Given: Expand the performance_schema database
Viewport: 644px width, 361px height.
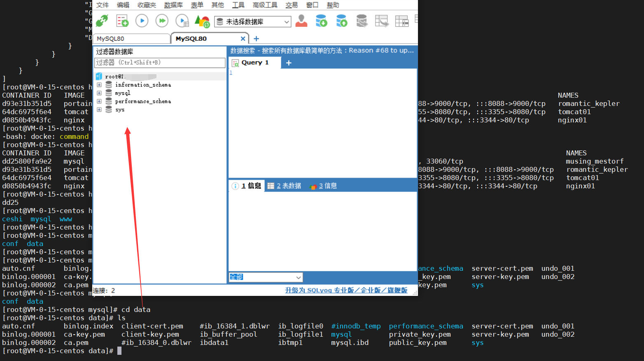Looking at the screenshot, I should coord(99,101).
